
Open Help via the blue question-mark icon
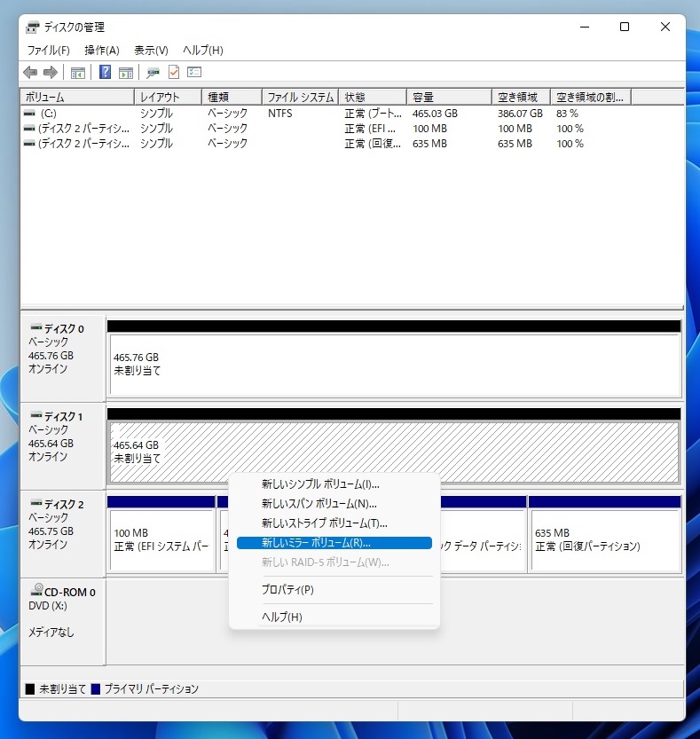[105, 72]
